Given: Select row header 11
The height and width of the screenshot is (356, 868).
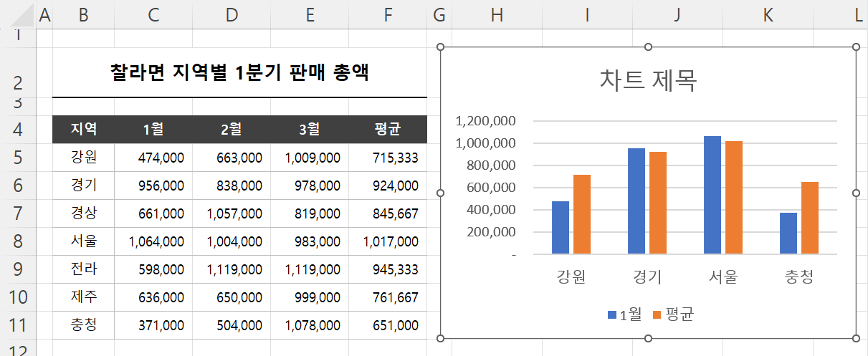Looking at the screenshot, I should tap(18, 325).
